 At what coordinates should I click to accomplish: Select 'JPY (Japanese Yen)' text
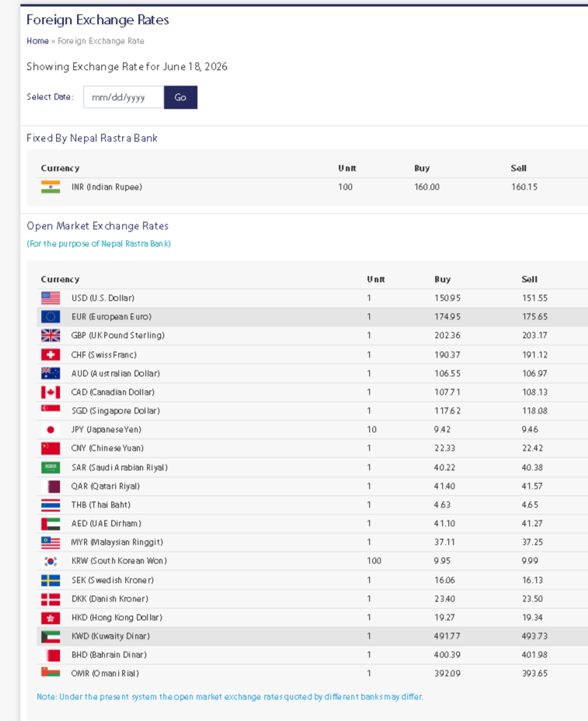tap(106, 430)
